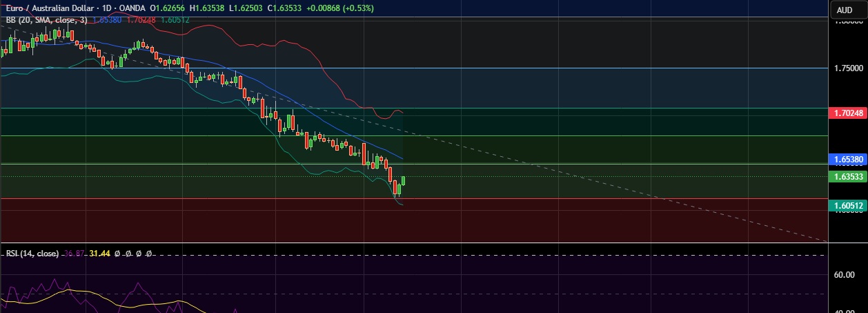Click the 1.75000 price scale value
This screenshot has width=868, height=313.
[849, 68]
